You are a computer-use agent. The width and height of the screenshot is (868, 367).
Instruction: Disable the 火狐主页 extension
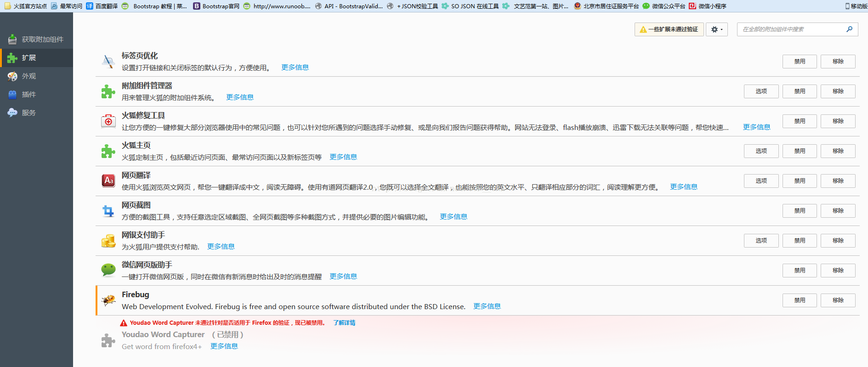click(x=800, y=151)
